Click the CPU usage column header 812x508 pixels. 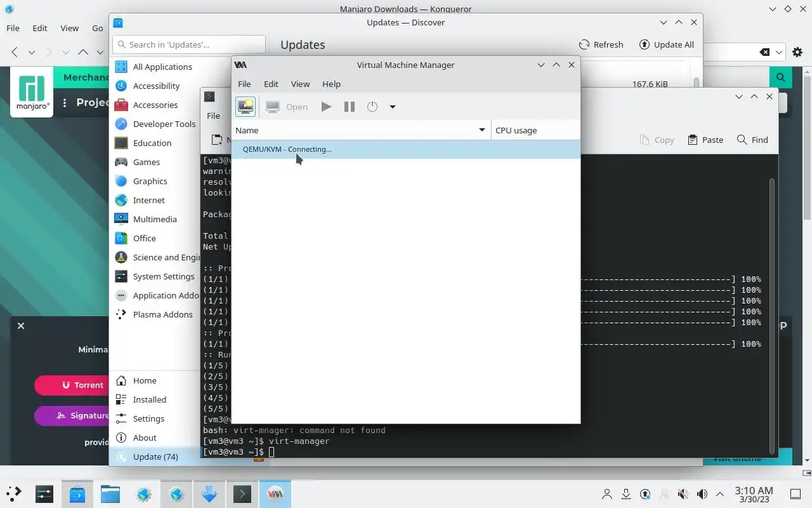[536, 130]
